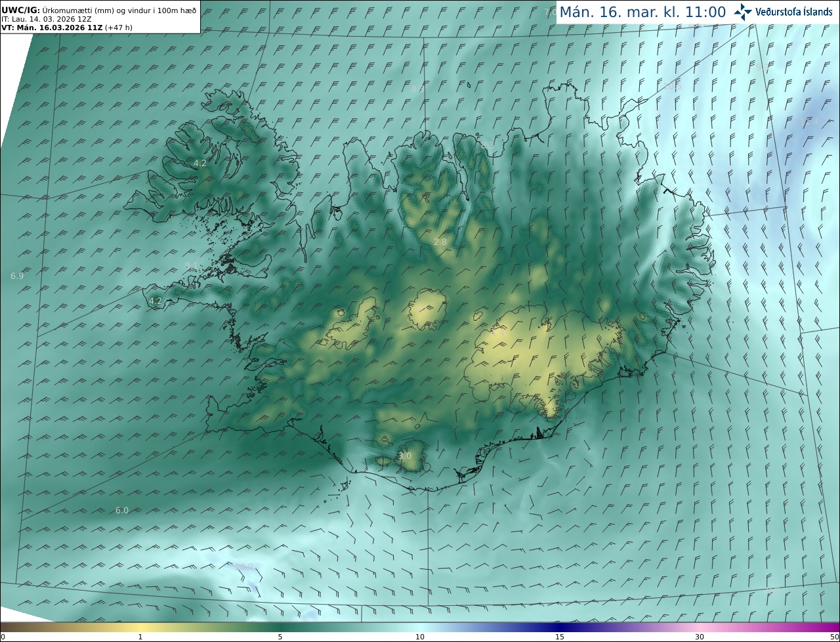
Task: Click the 1 tick on the colour scale
Action: point(140,637)
